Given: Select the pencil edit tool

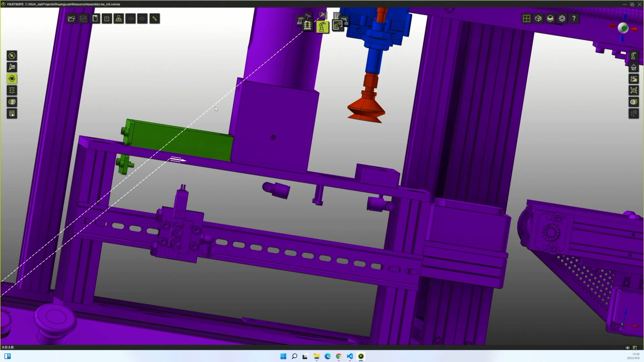Looking at the screenshot, I should point(155,19).
